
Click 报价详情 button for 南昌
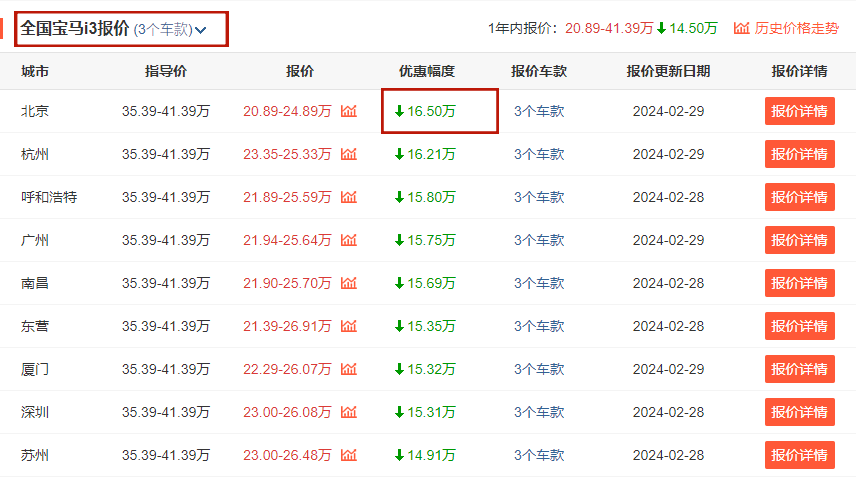(x=799, y=283)
